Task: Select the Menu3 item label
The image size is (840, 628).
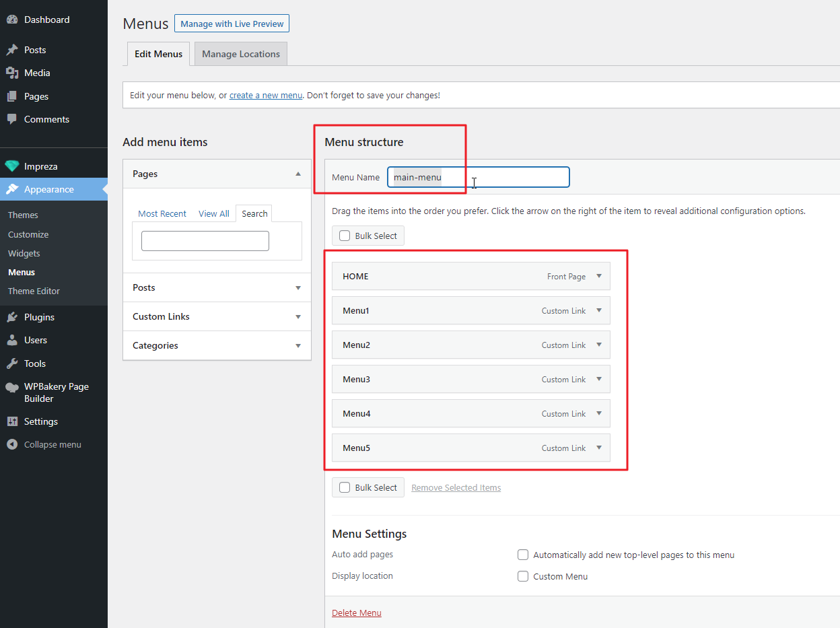Action: click(x=357, y=379)
